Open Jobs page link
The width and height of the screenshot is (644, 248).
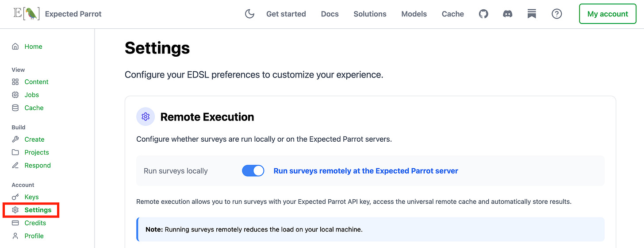click(32, 95)
